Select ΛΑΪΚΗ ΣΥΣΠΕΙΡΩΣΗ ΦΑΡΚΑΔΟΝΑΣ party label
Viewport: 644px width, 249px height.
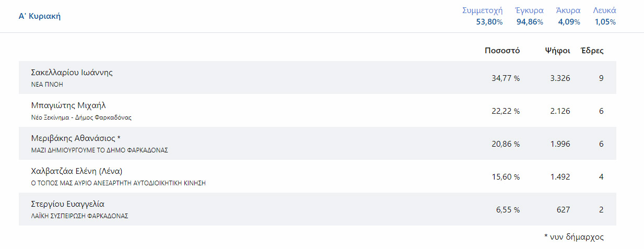click(79, 216)
